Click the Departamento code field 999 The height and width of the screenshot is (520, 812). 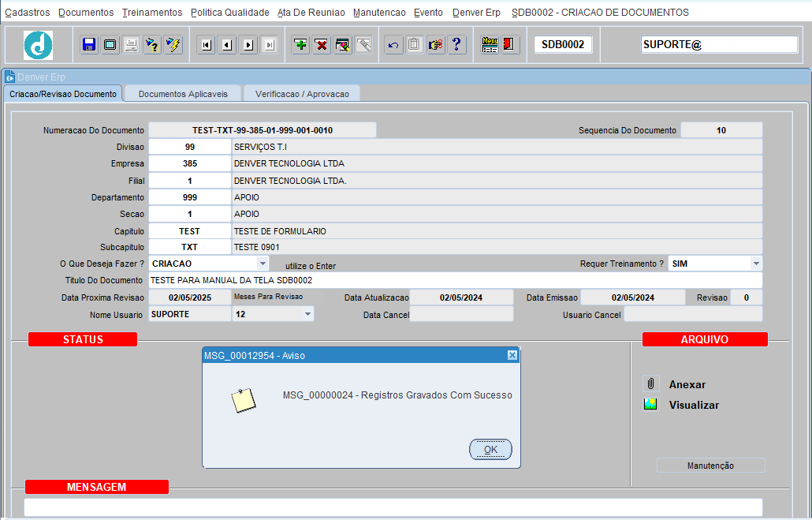[190, 197]
